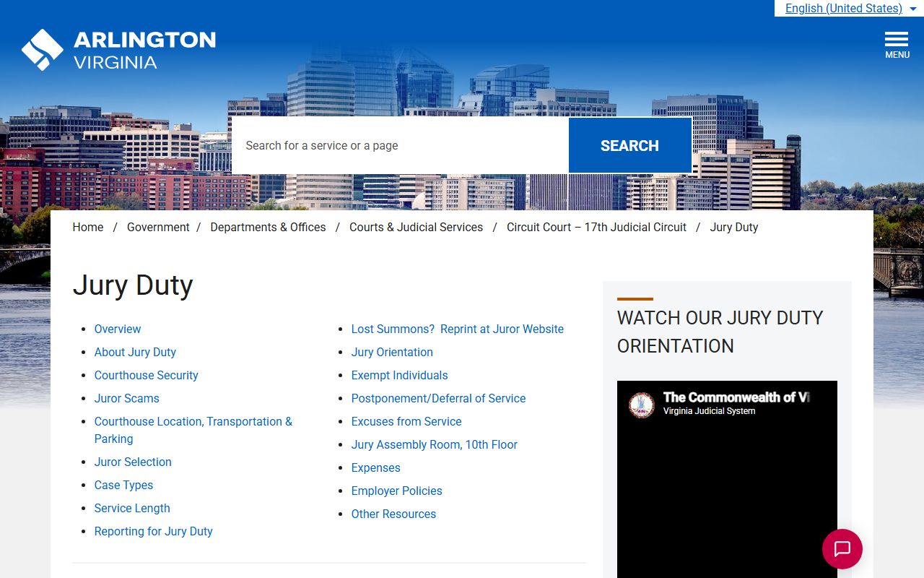
Task: Open the Juror Scams link
Action: coord(126,398)
